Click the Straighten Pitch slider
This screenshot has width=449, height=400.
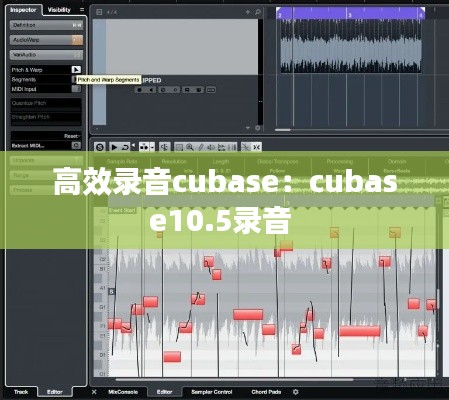46,119
